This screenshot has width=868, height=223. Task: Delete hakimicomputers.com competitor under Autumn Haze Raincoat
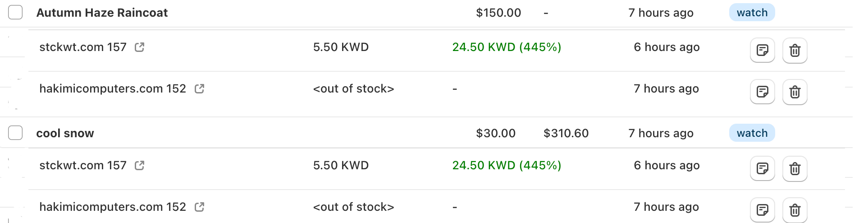pyautogui.click(x=795, y=92)
